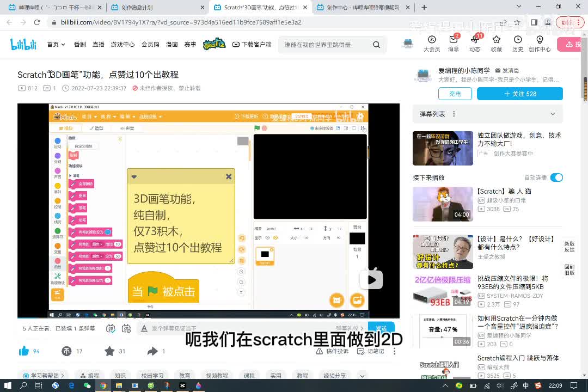Click 新版反馈 side link
Screen dimensions: 588x392
569,247
